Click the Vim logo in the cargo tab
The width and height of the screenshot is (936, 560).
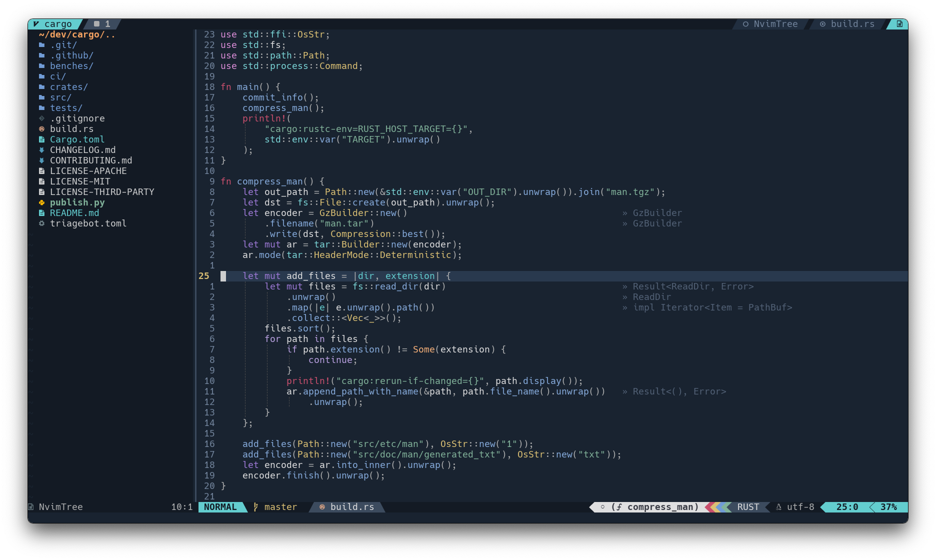click(x=35, y=23)
